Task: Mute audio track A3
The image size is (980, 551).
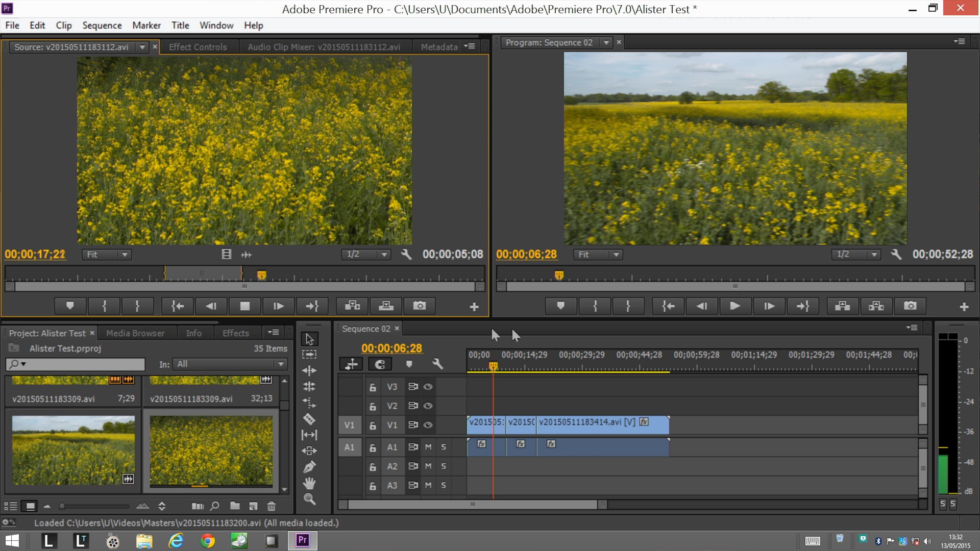Action: tap(428, 485)
